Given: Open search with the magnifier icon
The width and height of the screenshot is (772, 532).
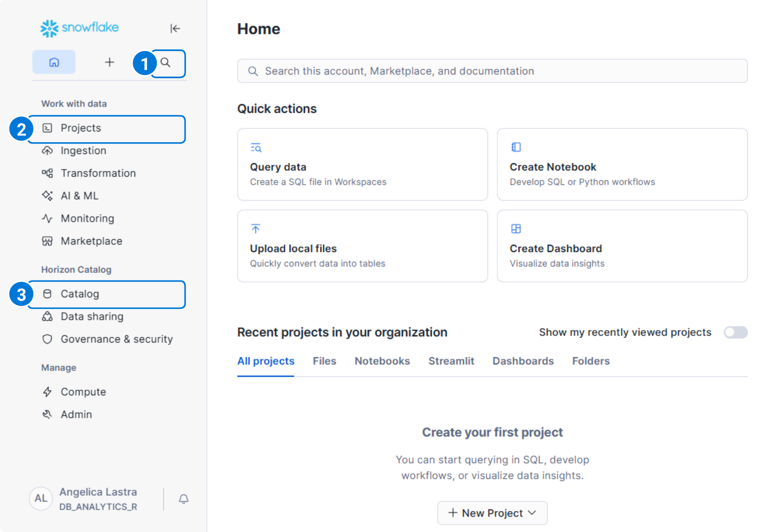Looking at the screenshot, I should pyautogui.click(x=167, y=63).
